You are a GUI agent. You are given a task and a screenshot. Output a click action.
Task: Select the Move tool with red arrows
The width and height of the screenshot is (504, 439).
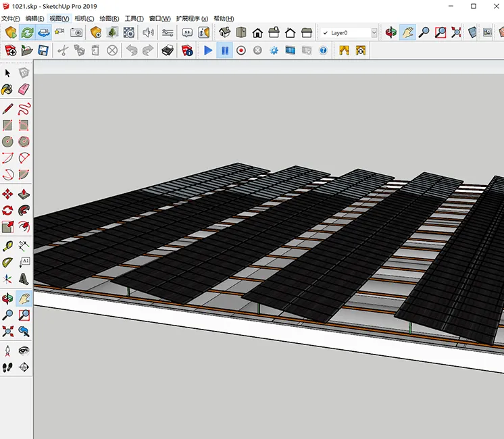point(7,194)
